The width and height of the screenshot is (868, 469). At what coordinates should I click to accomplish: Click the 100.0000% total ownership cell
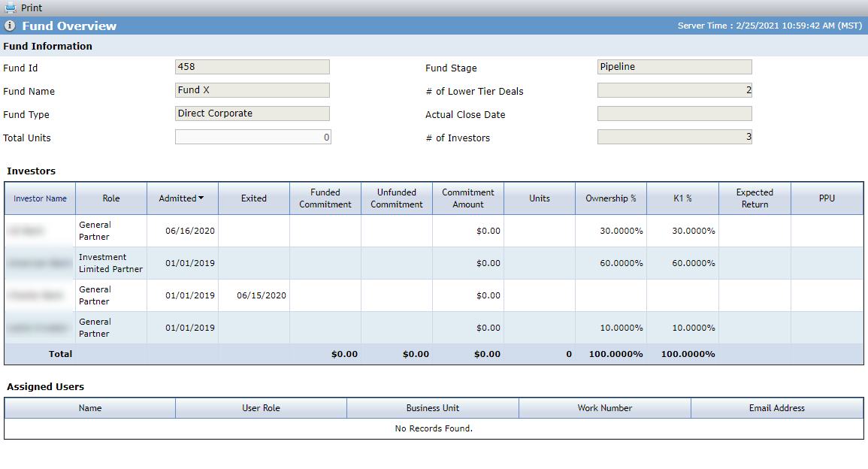[x=611, y=354]
